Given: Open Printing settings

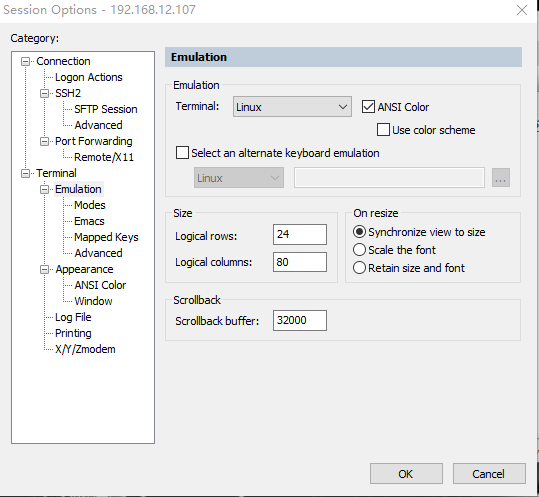Looking at the screenshot, I should pyautogui.click(x=73, y=333).
